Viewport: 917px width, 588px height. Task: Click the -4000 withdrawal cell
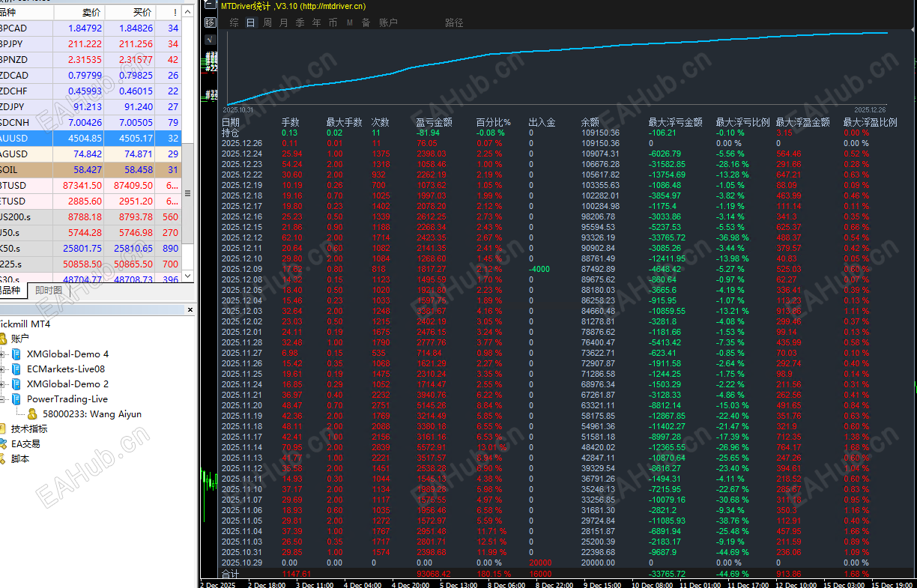pos(540,269)
